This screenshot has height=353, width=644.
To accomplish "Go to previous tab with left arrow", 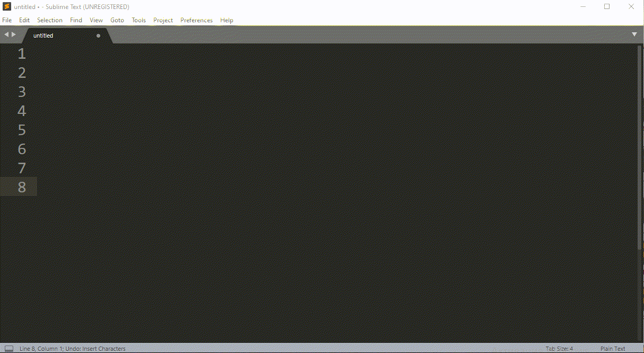I will coord(6,34).
